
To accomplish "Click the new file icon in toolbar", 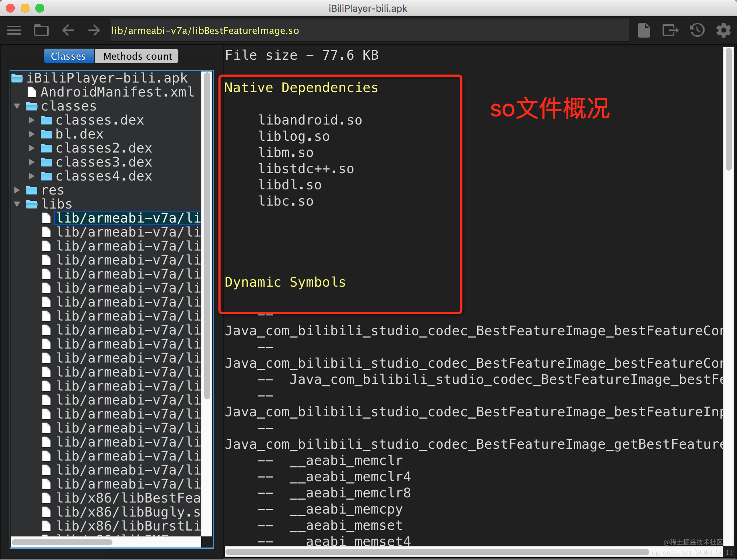I will click(x=646, y=30).
